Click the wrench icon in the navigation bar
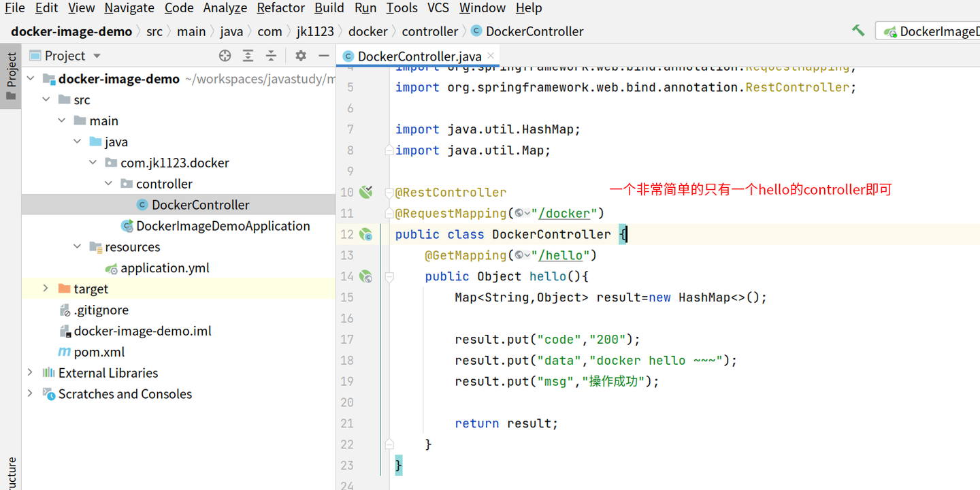Screen dimensions: 980x490 coord(858,31)
